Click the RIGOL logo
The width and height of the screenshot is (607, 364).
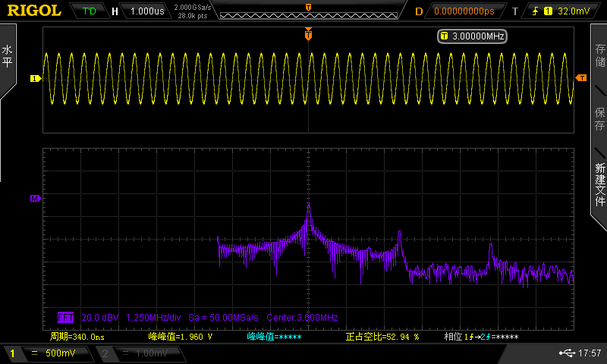coord(34,11)
